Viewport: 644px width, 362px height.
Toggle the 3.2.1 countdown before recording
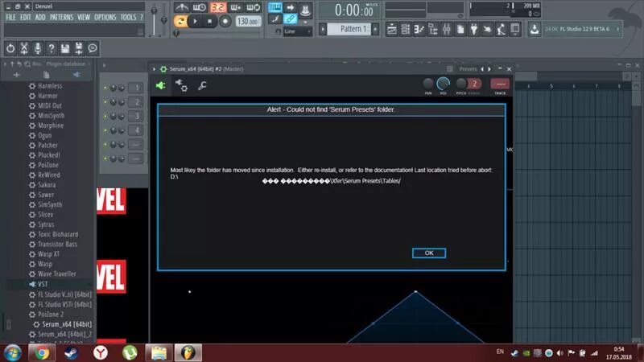point(218,7)
